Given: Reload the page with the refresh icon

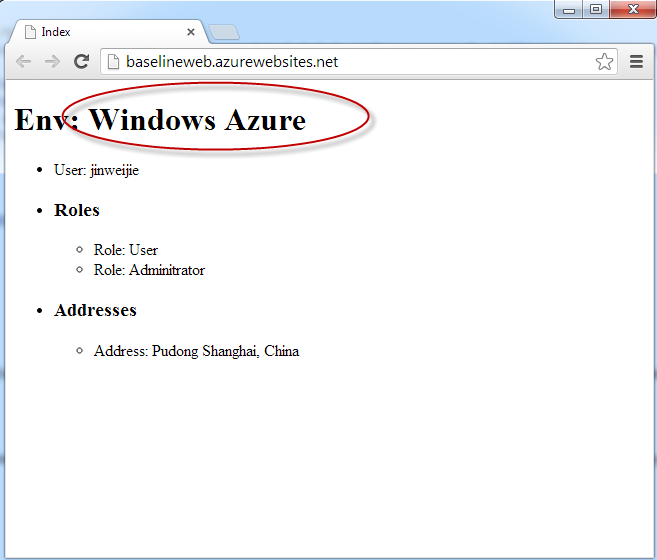Looking at the screenshot, I should 81,62.
